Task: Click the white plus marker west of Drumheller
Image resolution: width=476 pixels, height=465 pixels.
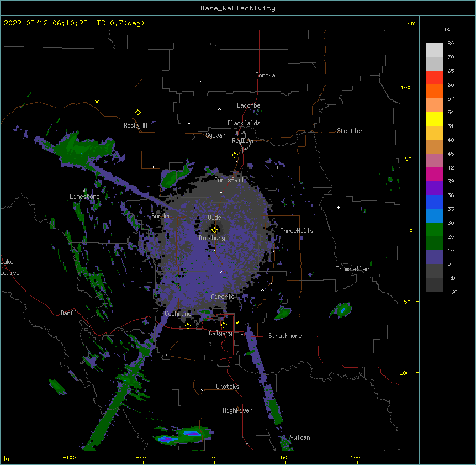Action: coord(338,207)
